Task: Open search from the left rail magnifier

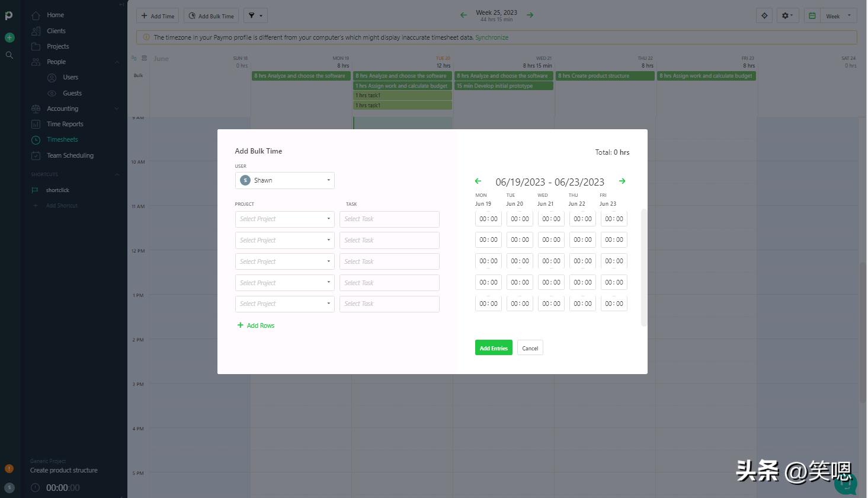Action: [9, 55]
